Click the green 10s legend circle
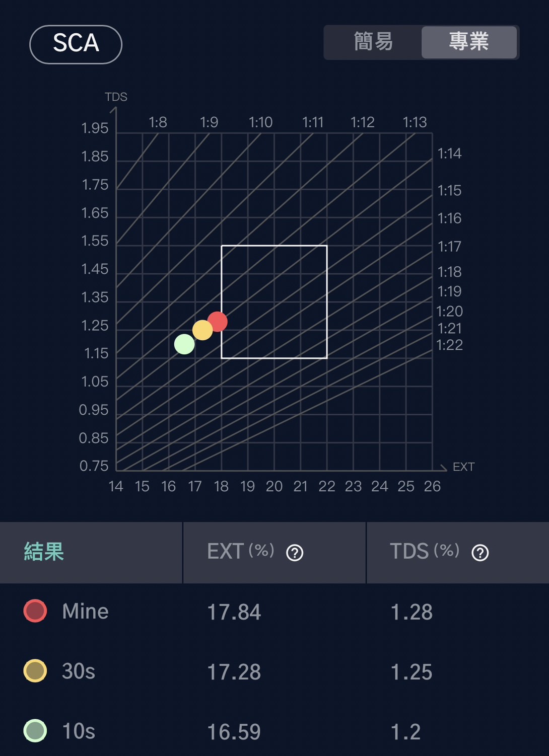This screenshot has height=756, width=549. [35, 731]
